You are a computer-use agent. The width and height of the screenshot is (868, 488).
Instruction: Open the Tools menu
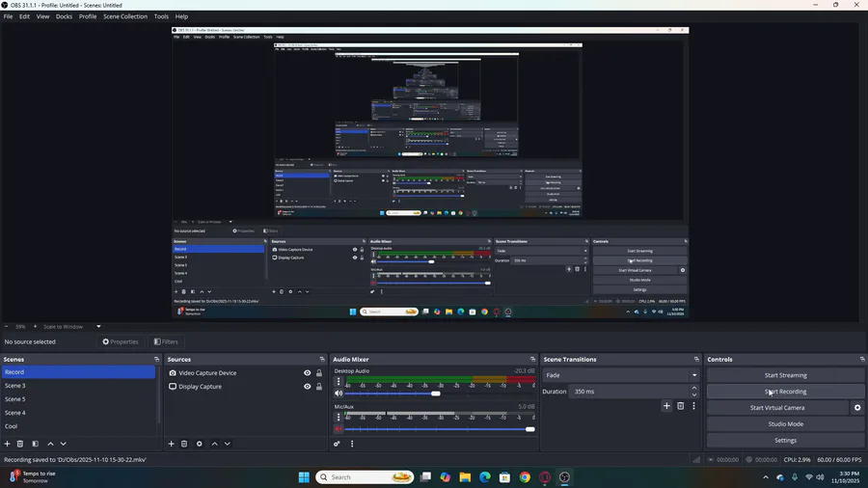(161, 16)
